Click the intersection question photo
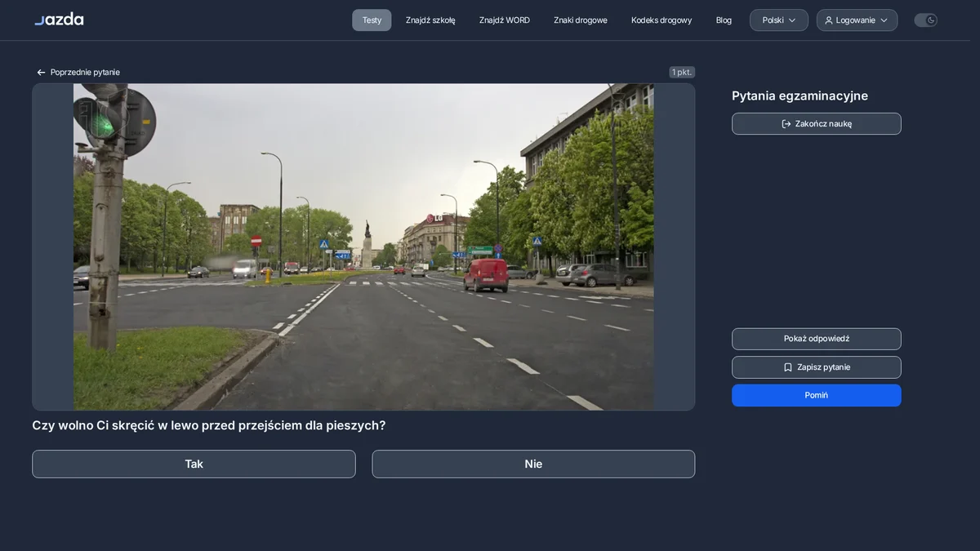 (x=363, y=247)
